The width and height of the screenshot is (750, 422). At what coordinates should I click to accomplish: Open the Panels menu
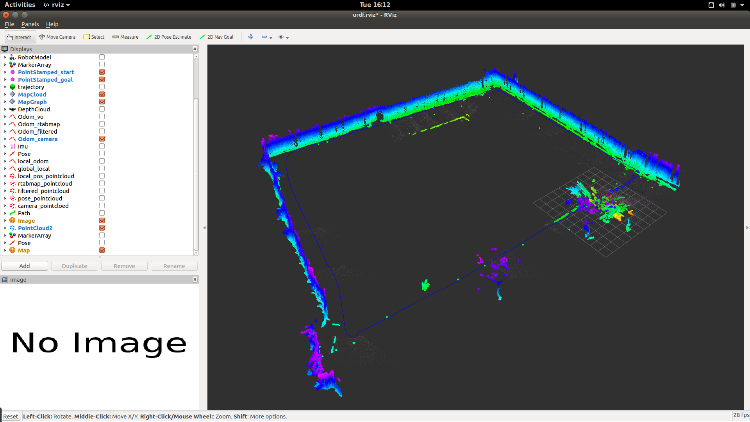pos(28,23)
